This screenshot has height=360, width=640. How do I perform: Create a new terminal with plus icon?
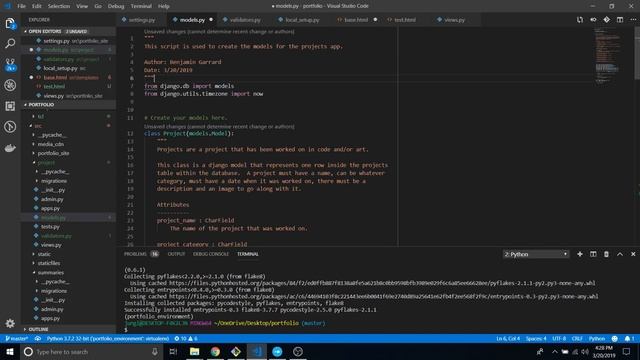(580, 254)
